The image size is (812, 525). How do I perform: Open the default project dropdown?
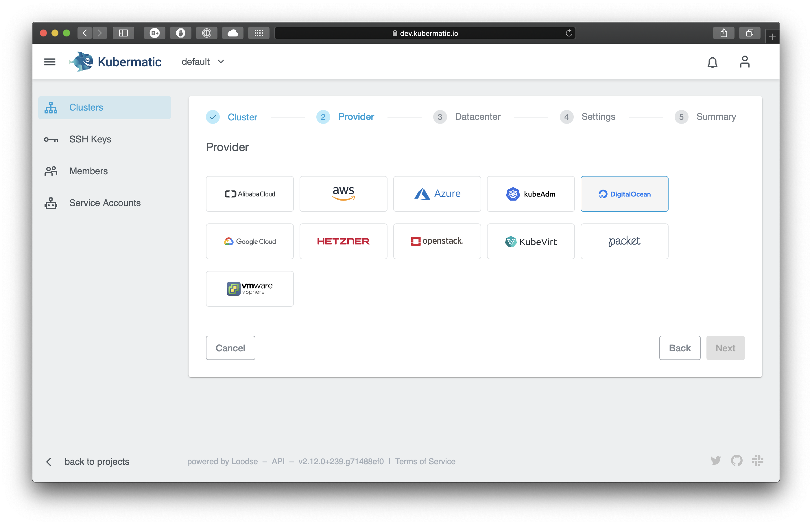tap(203, 62)
